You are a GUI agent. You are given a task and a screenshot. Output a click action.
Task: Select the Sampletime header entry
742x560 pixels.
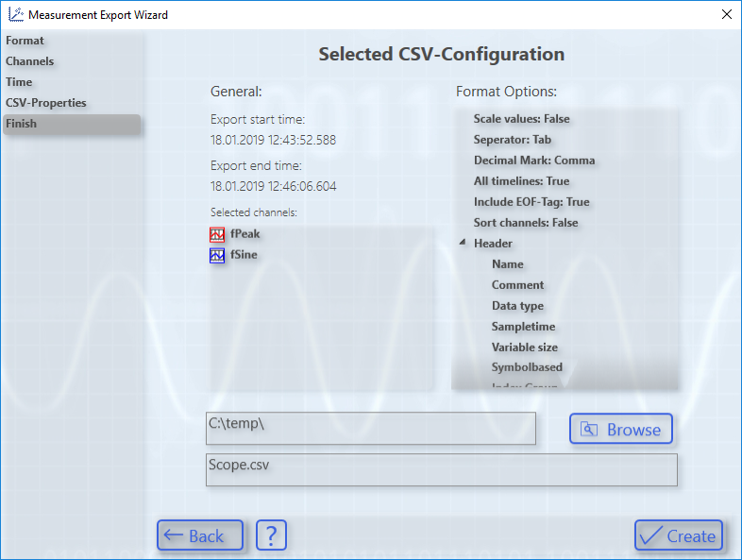point(523,327)
